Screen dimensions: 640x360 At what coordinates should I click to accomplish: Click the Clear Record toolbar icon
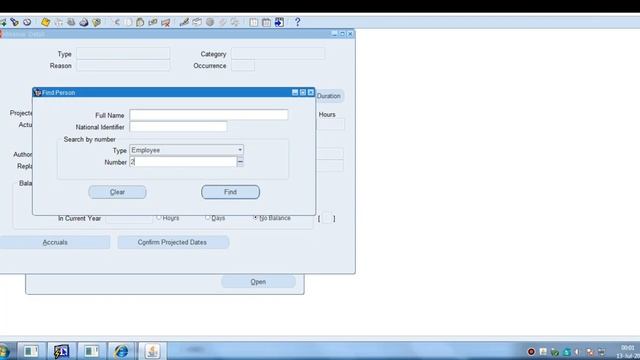[x=153, y=22]
